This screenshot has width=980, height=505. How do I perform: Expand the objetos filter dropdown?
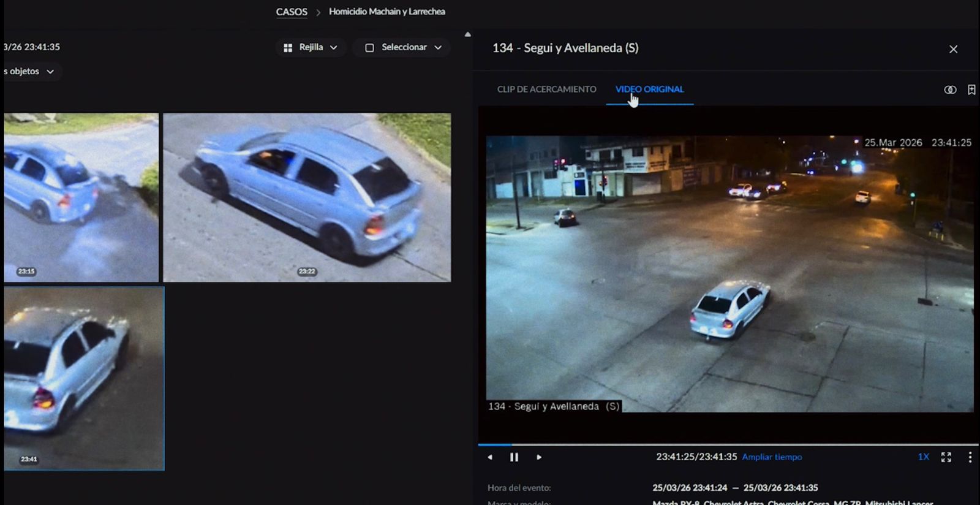(50, 72)
